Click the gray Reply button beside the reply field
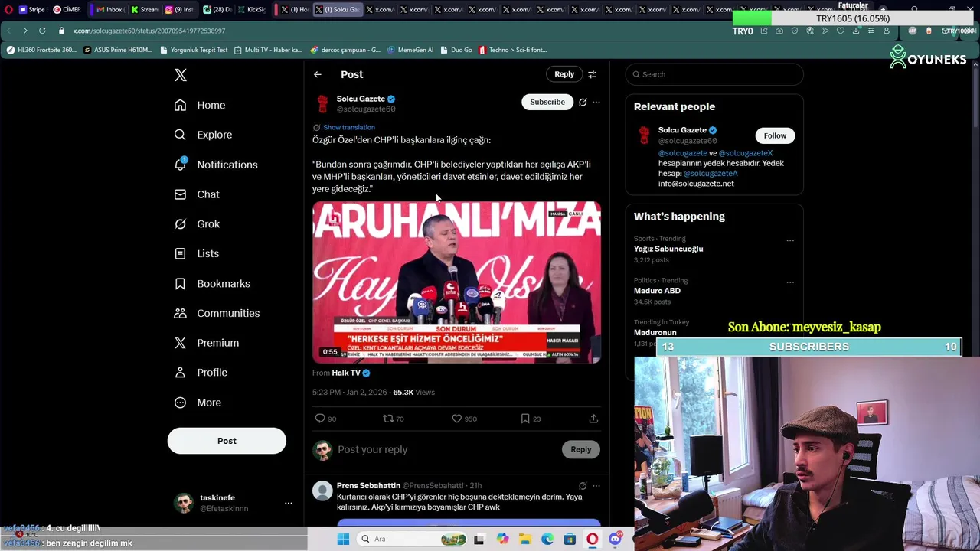Viewport: 980px width, 551px height. [x=580, y=449]
